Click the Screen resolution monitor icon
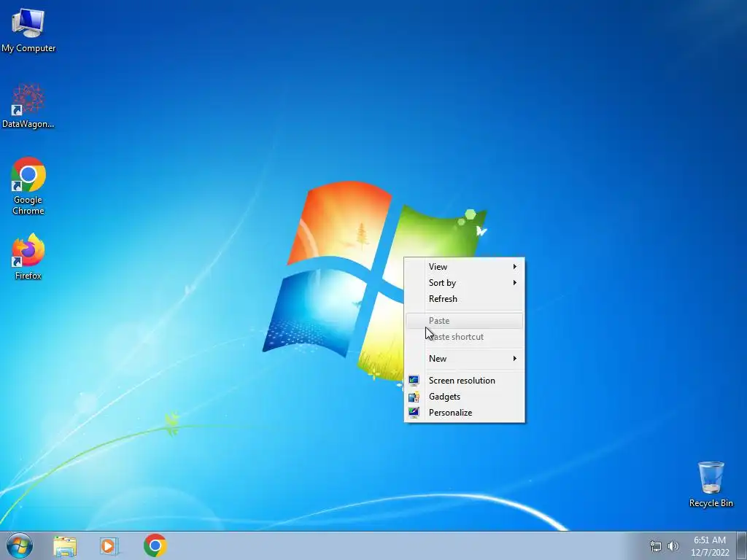Screen dimensions: 747x560 coord(414,381)
